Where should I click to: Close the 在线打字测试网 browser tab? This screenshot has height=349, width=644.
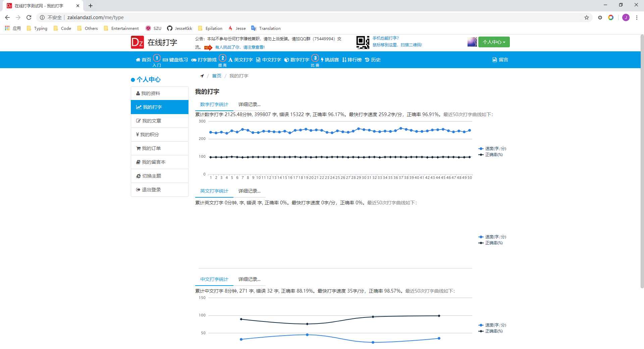click(78, 6)
